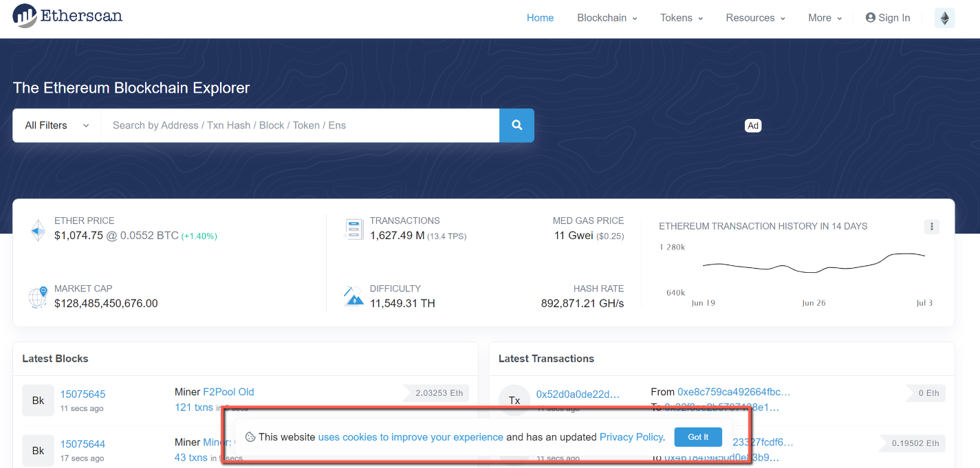Click the Bk icon for block 15075645
Image resolution: width=980 pixels, height=468 pixels.
38,401
